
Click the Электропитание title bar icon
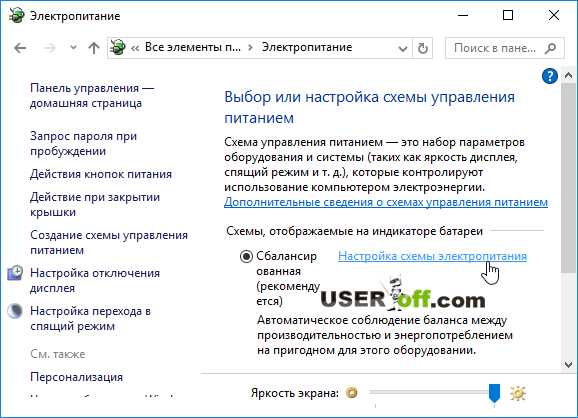pyautogui.click(x=17, y=15)
